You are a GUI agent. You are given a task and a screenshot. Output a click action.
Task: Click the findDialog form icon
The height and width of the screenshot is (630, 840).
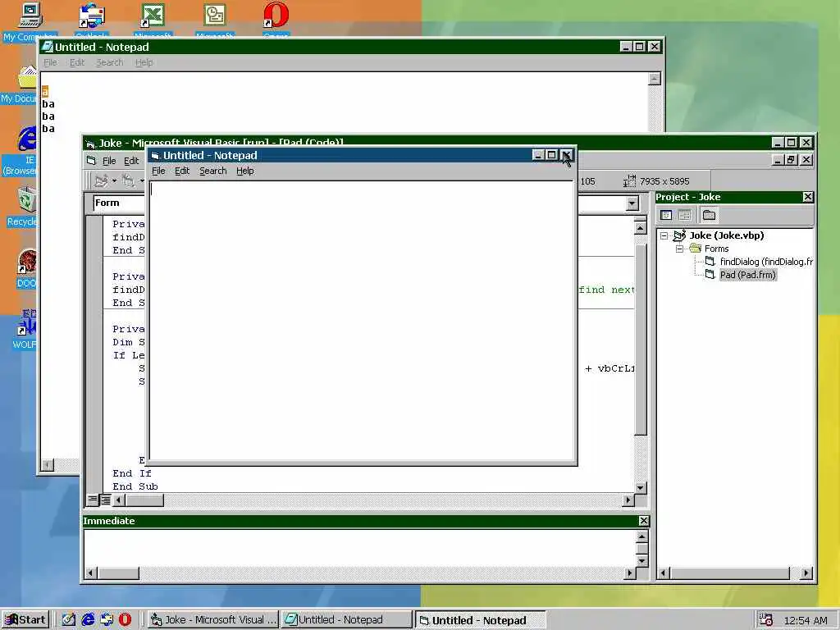710,262
